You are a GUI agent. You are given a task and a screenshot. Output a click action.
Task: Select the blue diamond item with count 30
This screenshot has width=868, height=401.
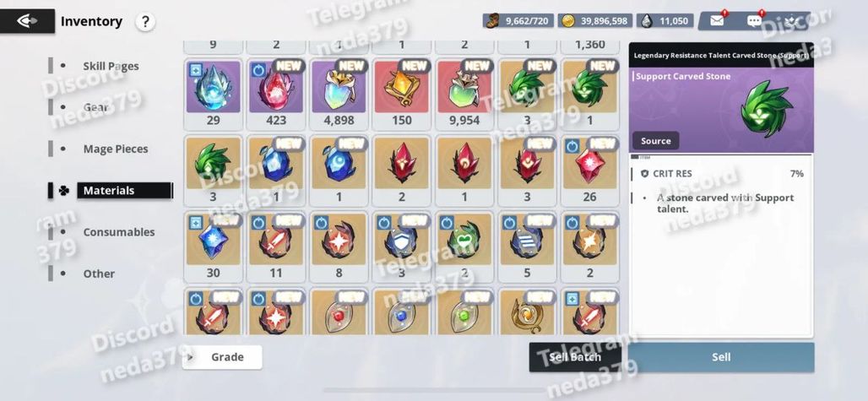213,247
